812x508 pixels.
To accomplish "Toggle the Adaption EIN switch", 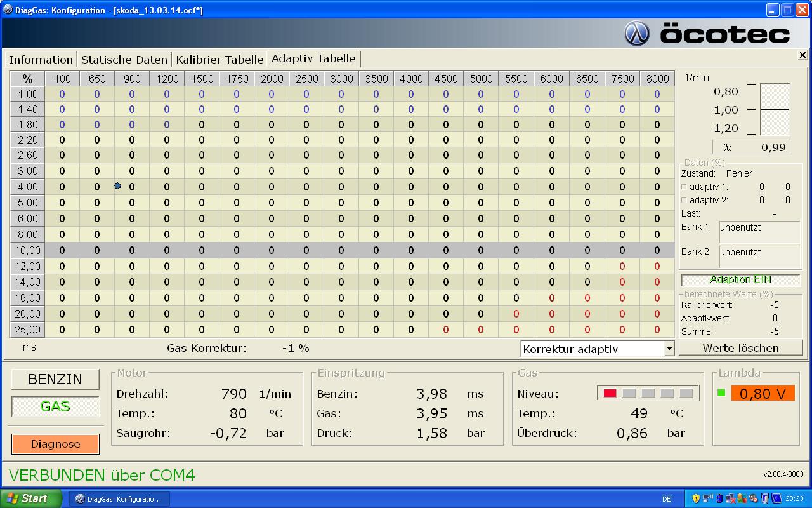I will point(740,280).
